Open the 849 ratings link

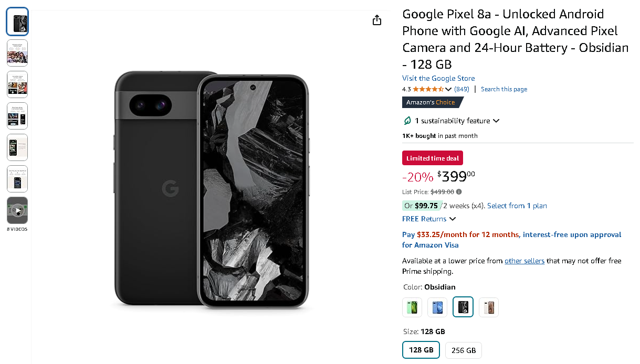coord(461,89)
